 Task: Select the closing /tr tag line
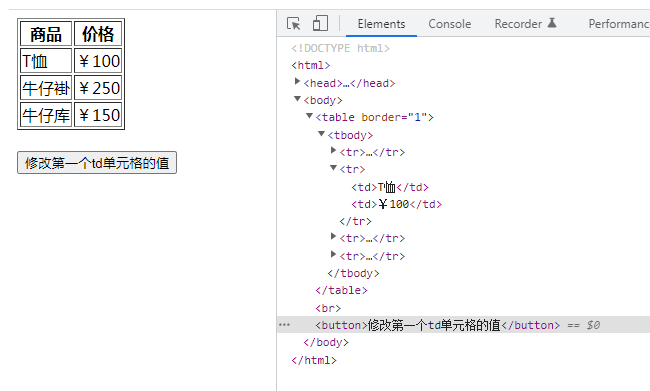[x=355, y=221]
